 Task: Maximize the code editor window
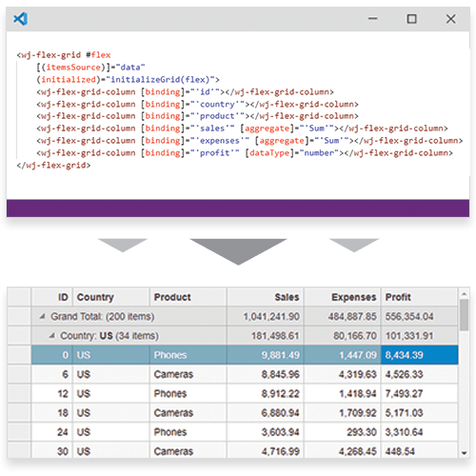[x=411, y=19]
